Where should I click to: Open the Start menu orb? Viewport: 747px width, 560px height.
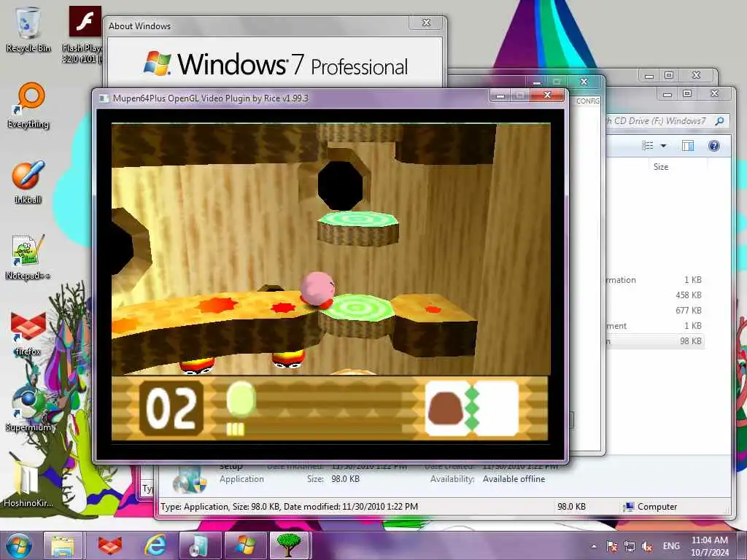pos(18,545)
